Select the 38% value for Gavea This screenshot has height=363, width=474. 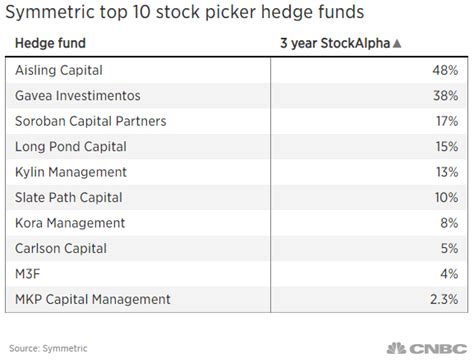445,96
